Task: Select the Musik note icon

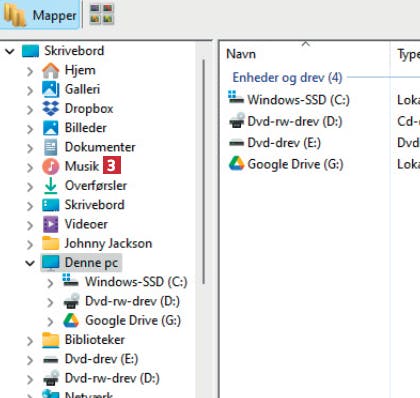Action: tap(51, 166)
